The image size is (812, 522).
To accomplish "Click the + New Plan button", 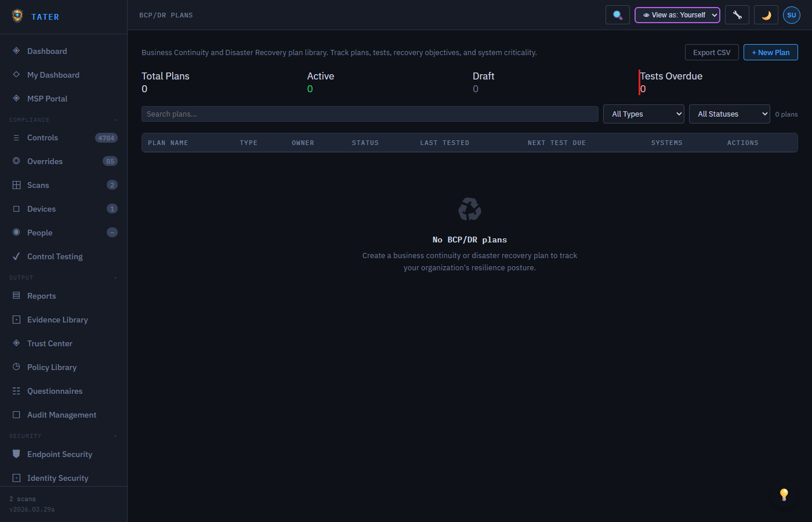I will [771, 52].
